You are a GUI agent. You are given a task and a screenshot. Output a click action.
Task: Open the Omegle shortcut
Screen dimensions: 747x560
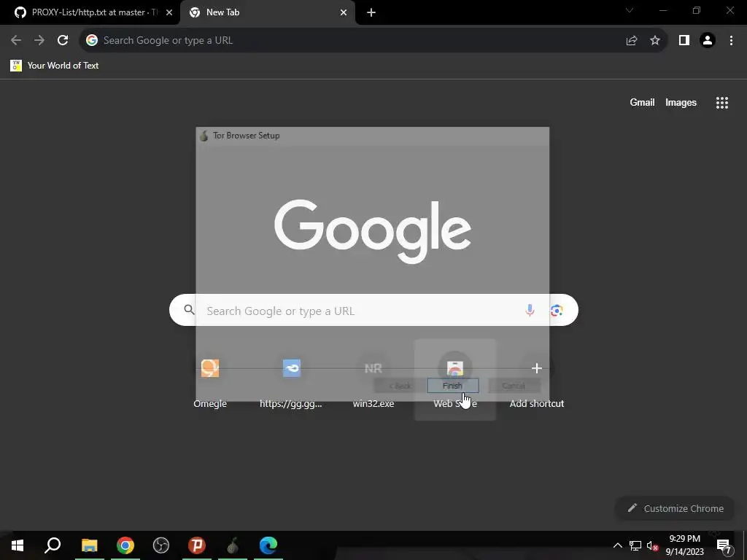coord(210,380)
